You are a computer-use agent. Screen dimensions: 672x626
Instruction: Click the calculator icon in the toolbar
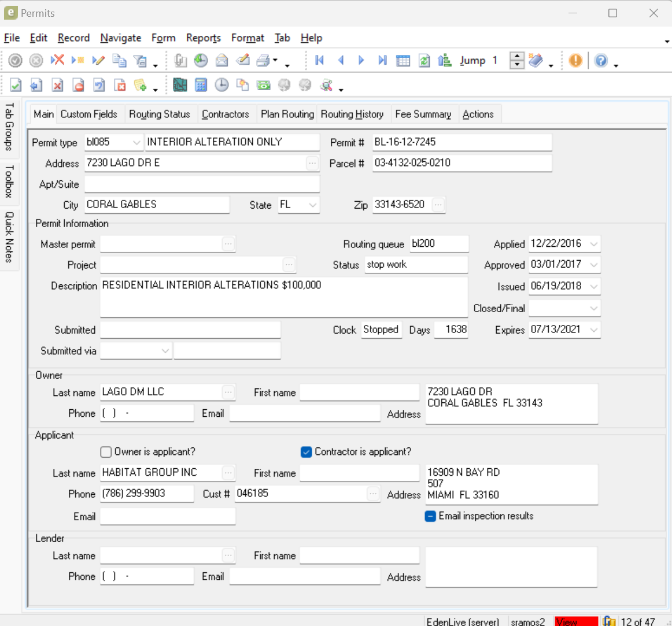coord(201,85)
